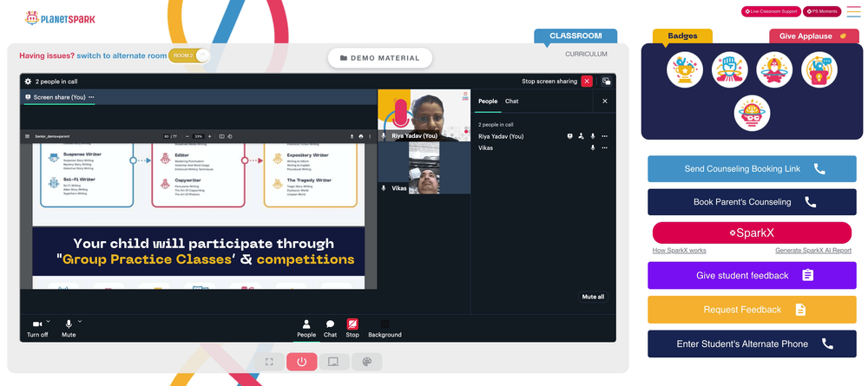Click Riya Yadav's screen share status icon
This screenshot has width=868, height=386.
(569, 136)
